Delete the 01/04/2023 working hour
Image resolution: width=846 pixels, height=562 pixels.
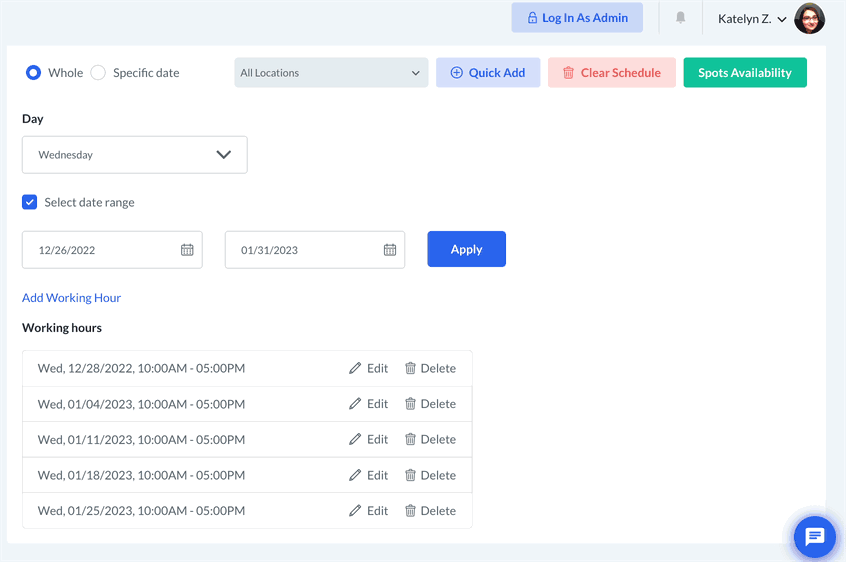pyautogui.click(x=430, y=404)
